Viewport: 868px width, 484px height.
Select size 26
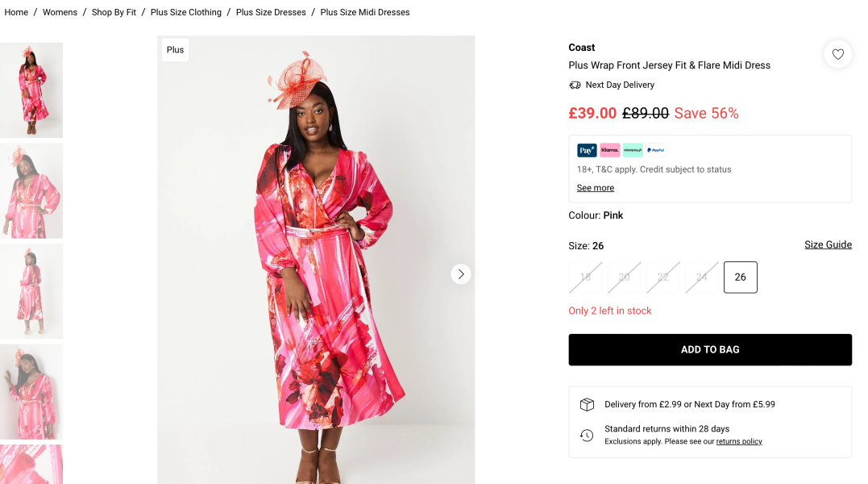pyautogui.click(x=741, y=277)
